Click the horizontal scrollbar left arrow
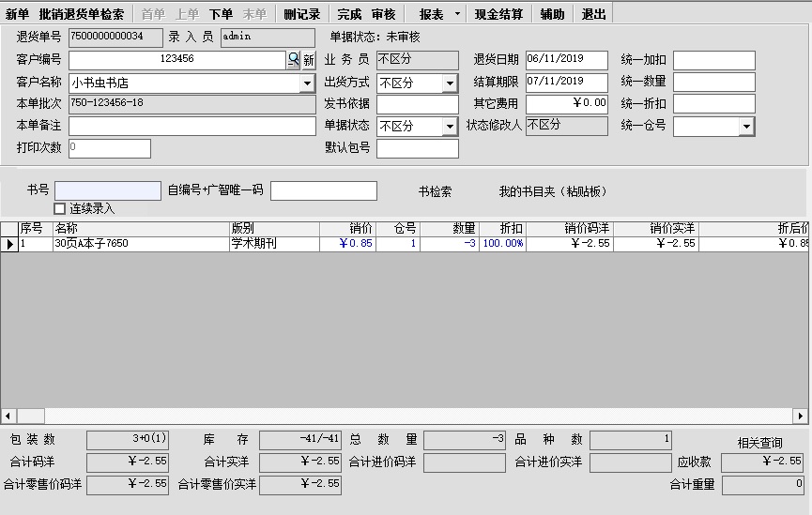The image size is (812, 515). point(8,416)
